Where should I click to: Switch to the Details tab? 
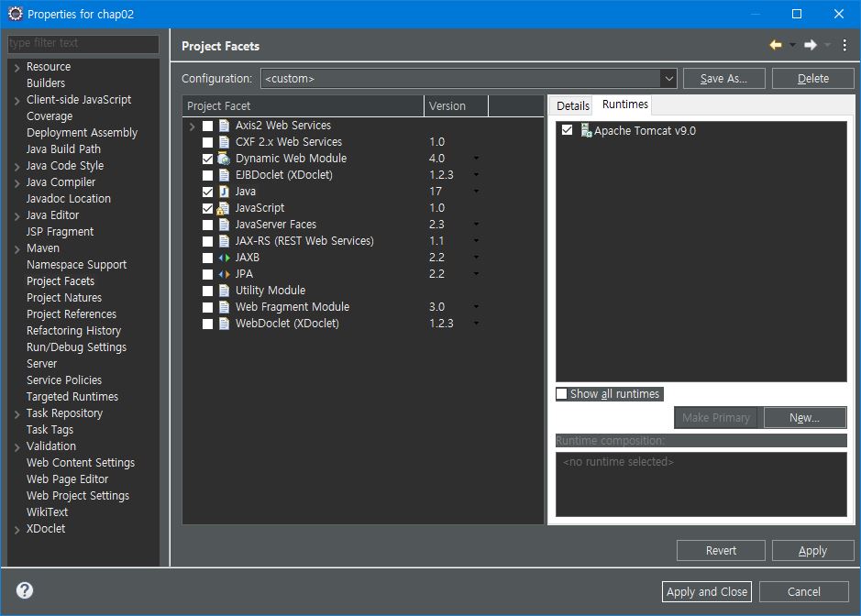click(572, 105)
